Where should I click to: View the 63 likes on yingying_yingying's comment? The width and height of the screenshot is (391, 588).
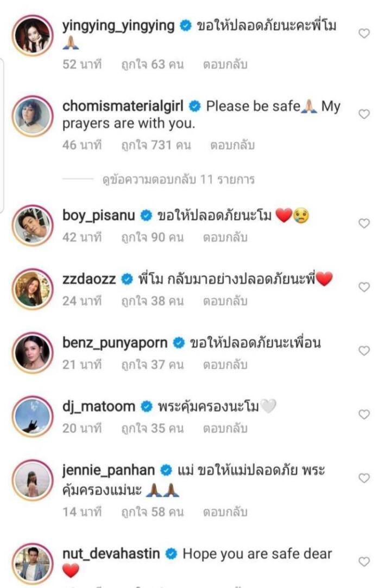click(153, 65)
